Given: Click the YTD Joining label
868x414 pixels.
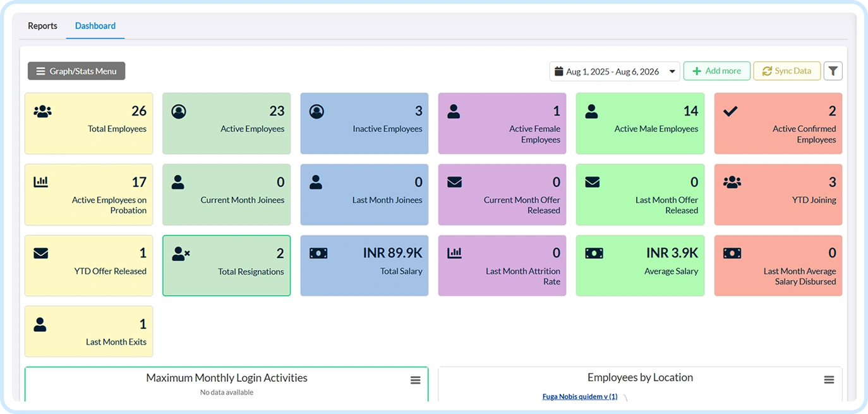Looking at the screenshot, I should point(814,200).
